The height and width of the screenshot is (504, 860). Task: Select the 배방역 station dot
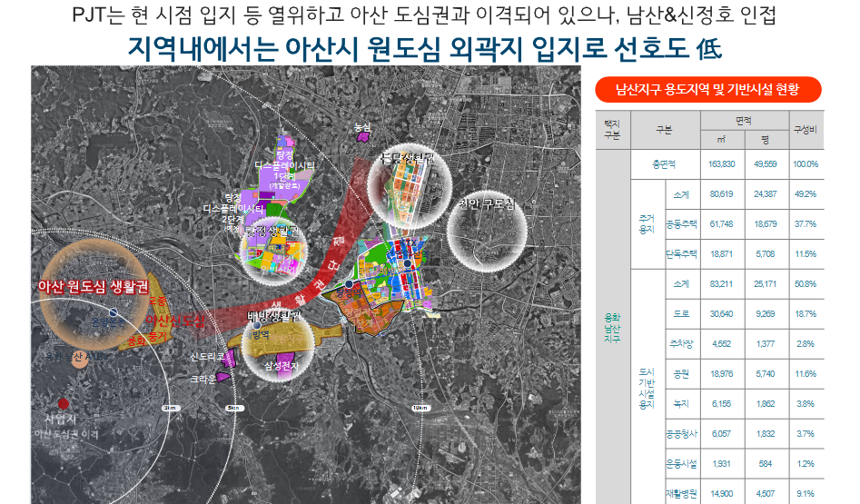pos(256,325)
